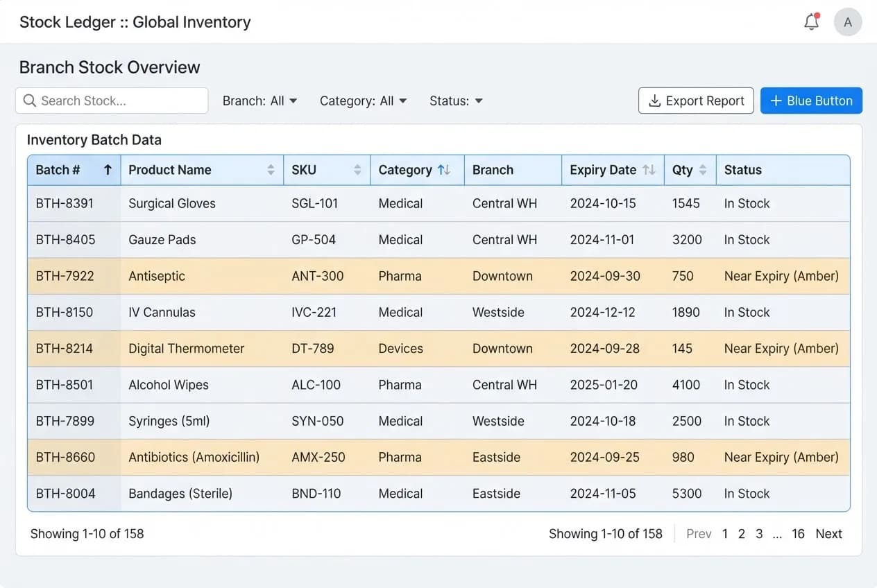The image size is (877, 588).
Task: Click the expiry date 2024-09-30
Action: coord(605,276)
